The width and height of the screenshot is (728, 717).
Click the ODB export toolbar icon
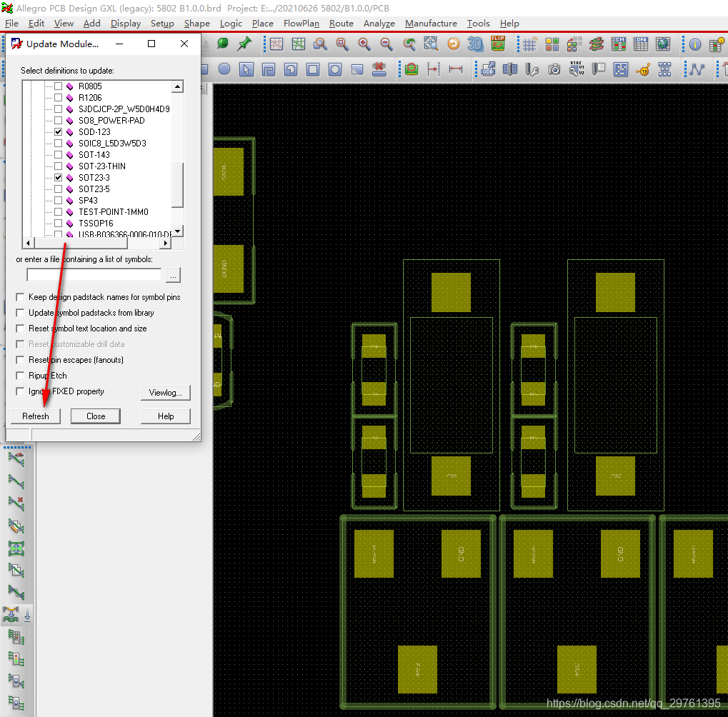coord(488,69)
